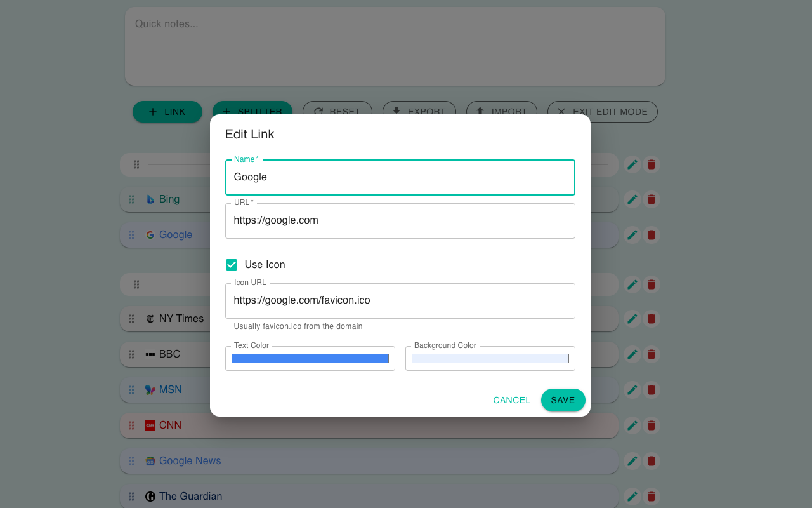Click the drag handle of the splitter above Bing
Screen dimensions: 812x508
coord(136,165)
